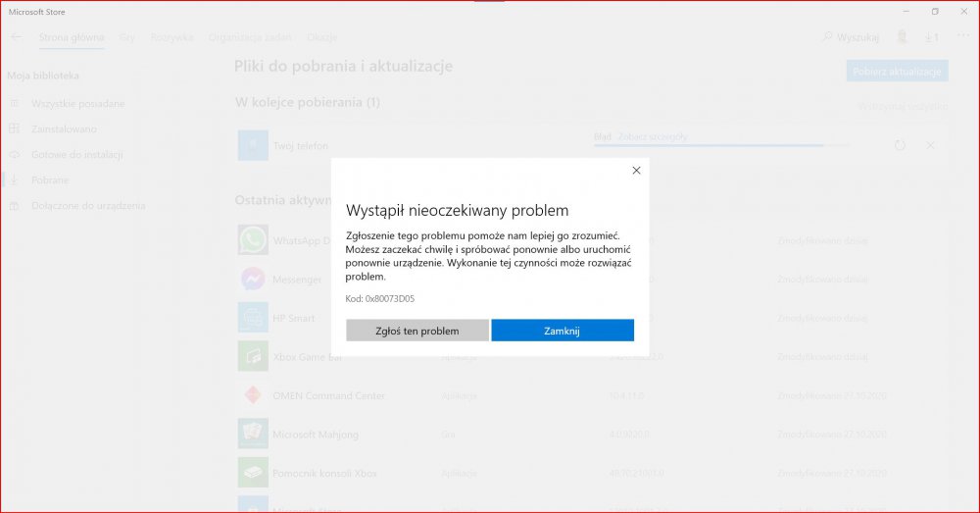Cancel the Twój telefon download
980x513 pixels.
point(931,145)
